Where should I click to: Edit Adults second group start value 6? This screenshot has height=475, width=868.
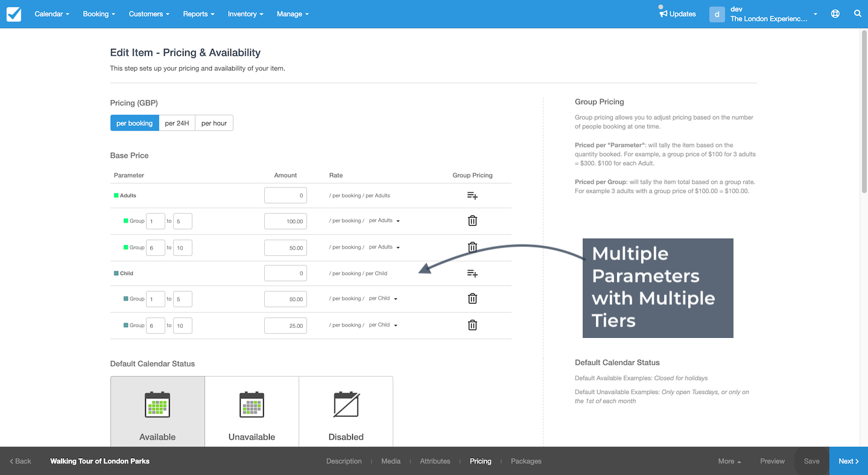coord(156,248)
